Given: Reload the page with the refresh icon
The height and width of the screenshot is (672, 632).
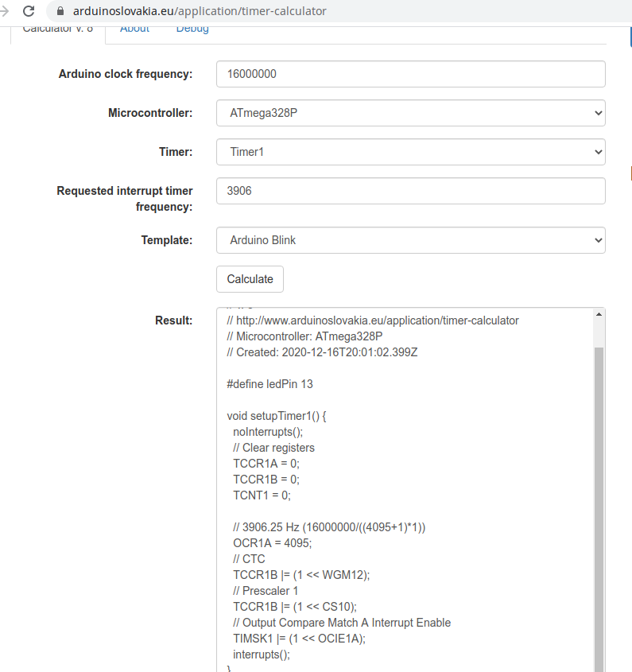Looking at the screenshot, I should pyautogui.click(x=29, y=11).
